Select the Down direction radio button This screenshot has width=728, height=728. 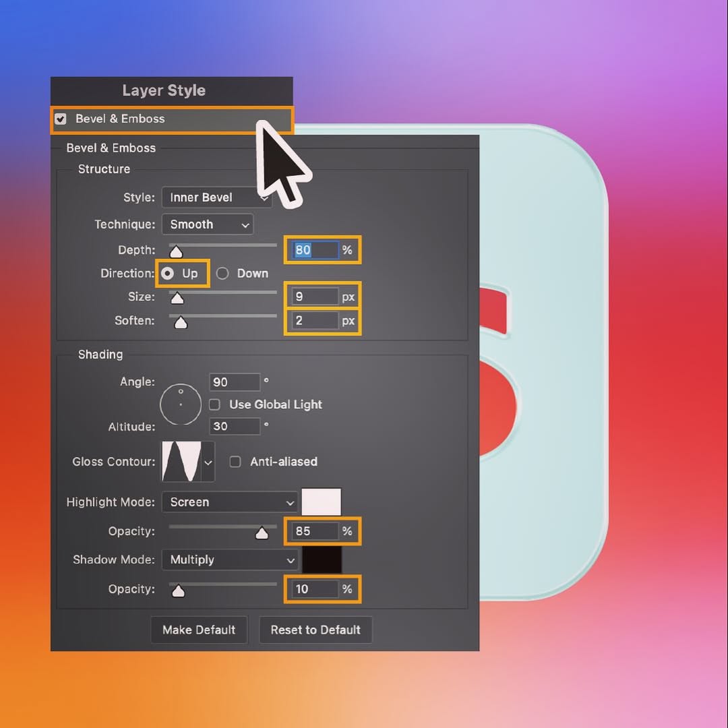[x=222, y=274]
